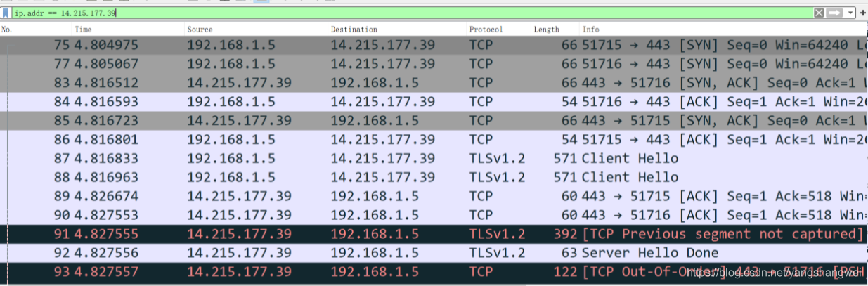Select packet 93 TCP Out-Of-Order row
Image resolution: width=868 pixels, height=286 pixels.
(x=434, y=272)
